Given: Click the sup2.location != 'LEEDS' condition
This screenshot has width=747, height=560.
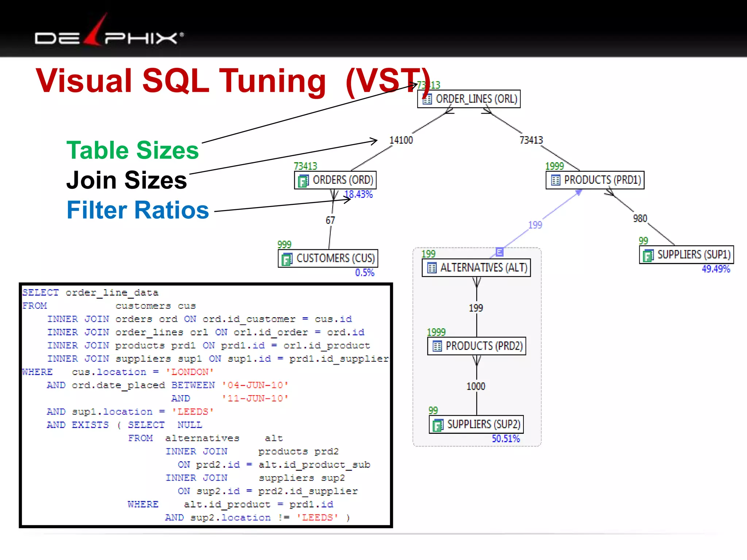Looking at the screenshot, I should (264, 518).
